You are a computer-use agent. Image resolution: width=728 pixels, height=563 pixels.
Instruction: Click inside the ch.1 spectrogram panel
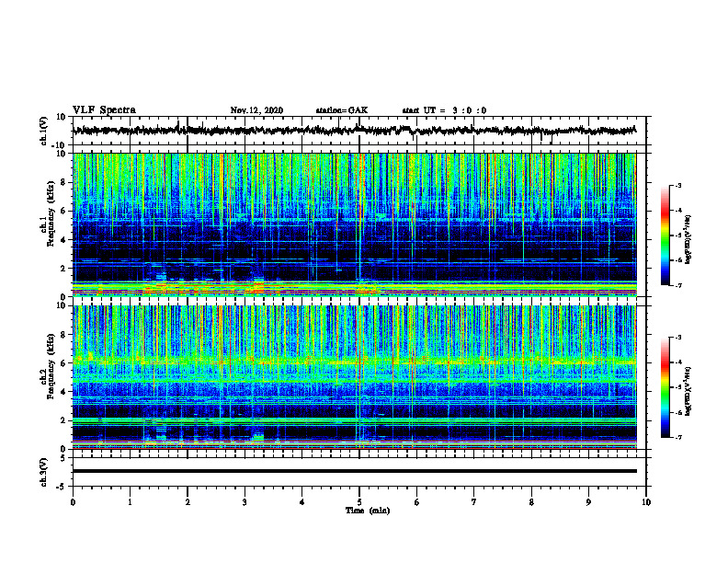coord(354,224)
